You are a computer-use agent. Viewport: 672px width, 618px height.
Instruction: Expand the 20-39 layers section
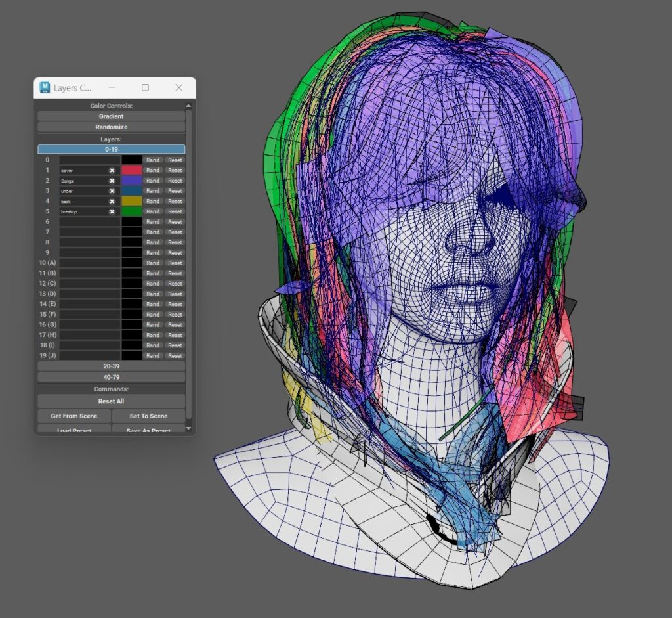[x=111, y=366]
